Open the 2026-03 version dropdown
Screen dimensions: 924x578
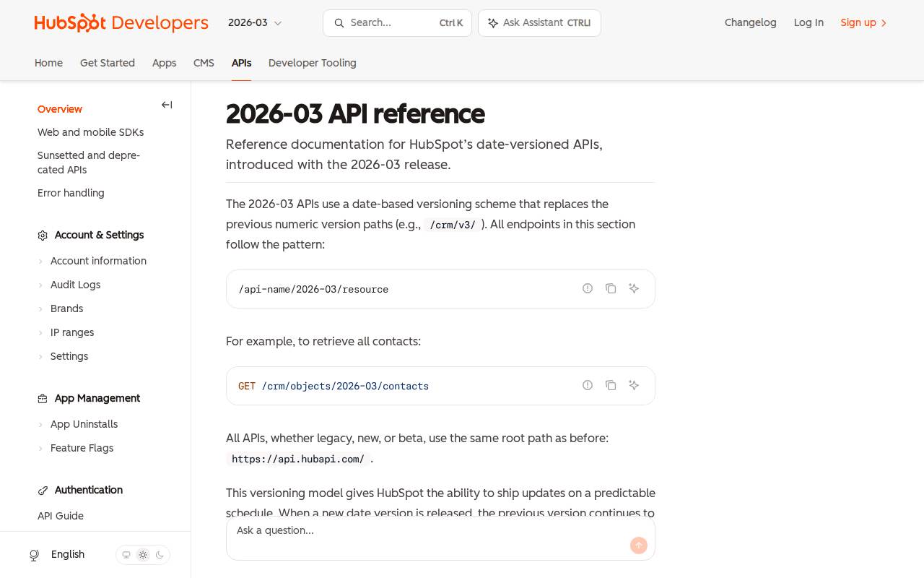[255, 23]
